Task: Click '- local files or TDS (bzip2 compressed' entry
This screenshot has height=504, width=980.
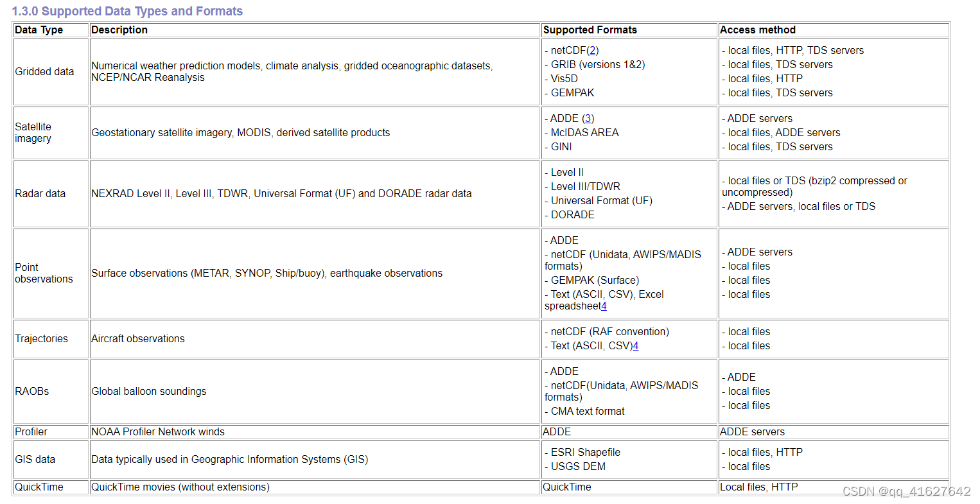Action: [x=814, y=186]
